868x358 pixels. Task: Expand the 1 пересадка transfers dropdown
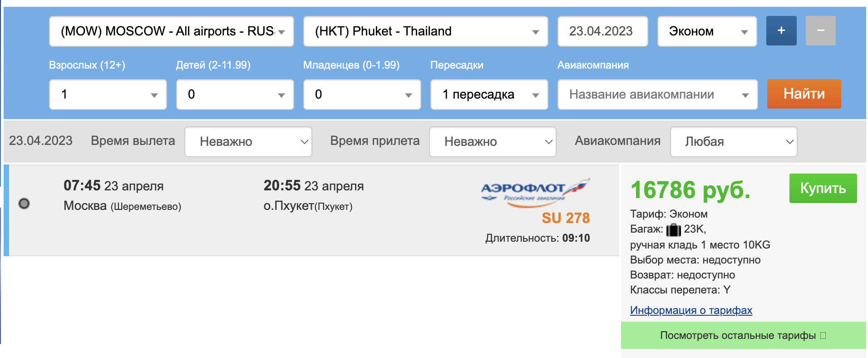[x=489, y=94]
